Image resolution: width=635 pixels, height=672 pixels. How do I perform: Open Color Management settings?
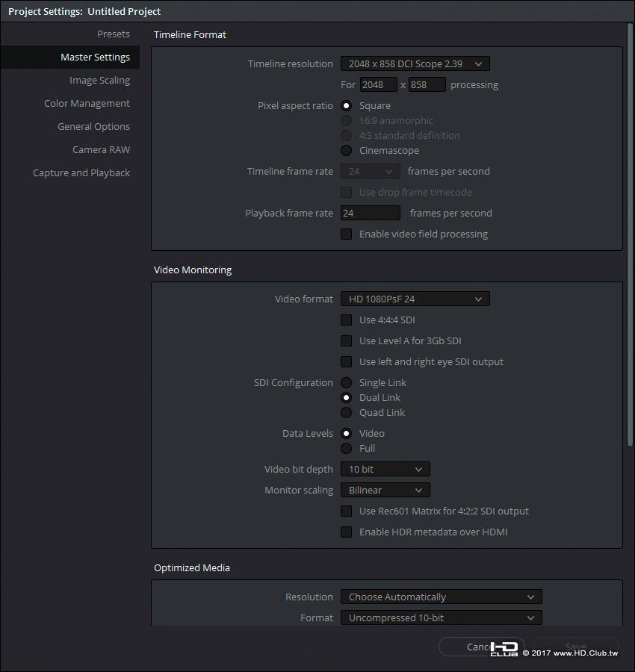[87, 103]
